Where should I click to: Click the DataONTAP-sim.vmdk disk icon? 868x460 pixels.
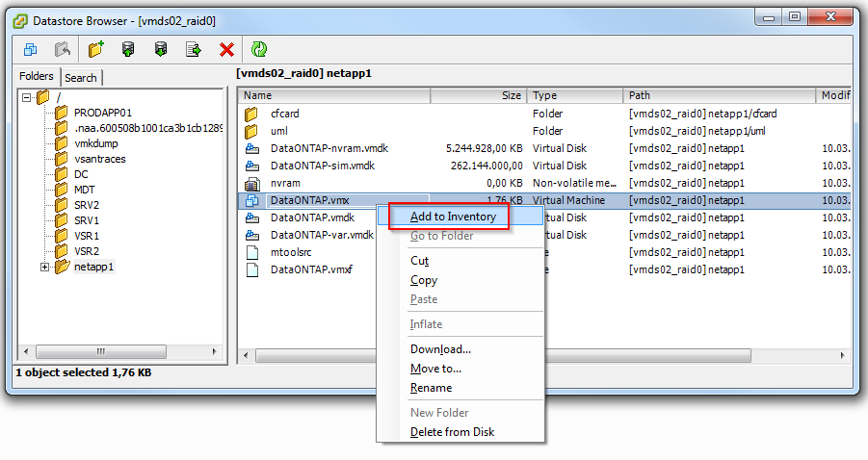pyautogui.click(x=252, y=166)
